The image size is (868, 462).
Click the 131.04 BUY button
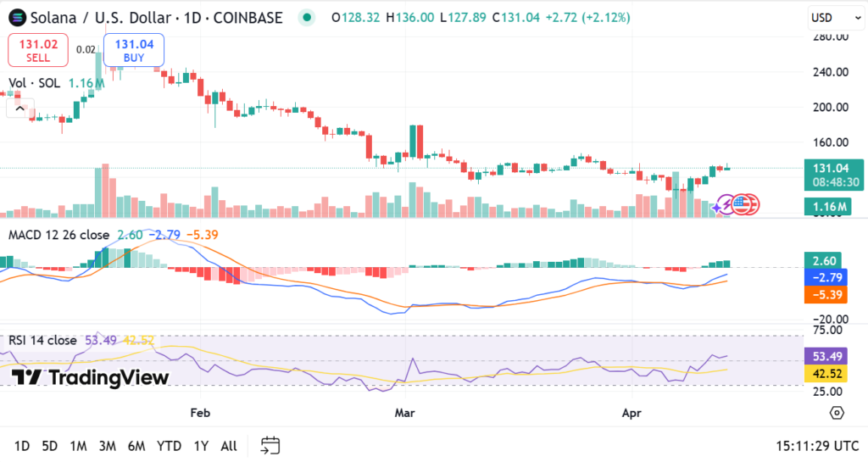134,50
